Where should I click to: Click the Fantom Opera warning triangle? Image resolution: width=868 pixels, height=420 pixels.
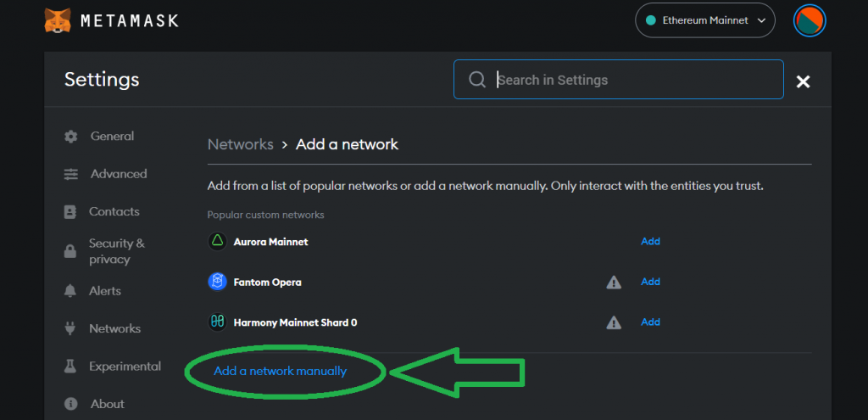click(x=614, y=283)
